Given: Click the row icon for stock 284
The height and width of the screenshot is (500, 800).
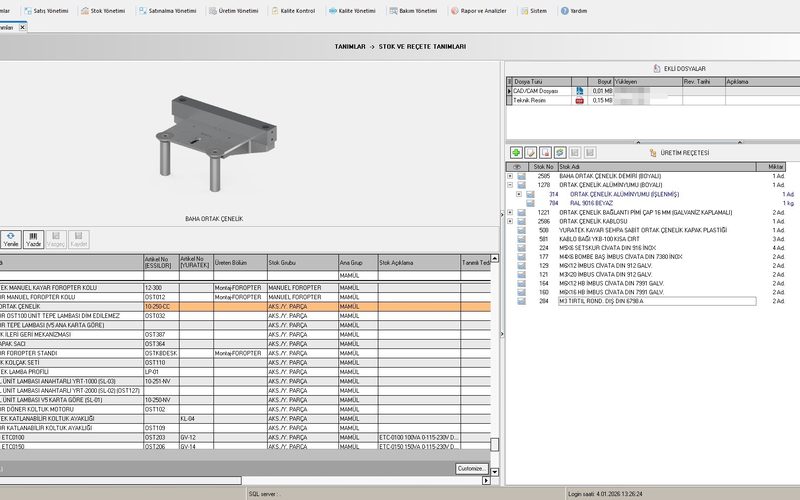Looking at the screenshot, I should point(521,301).
